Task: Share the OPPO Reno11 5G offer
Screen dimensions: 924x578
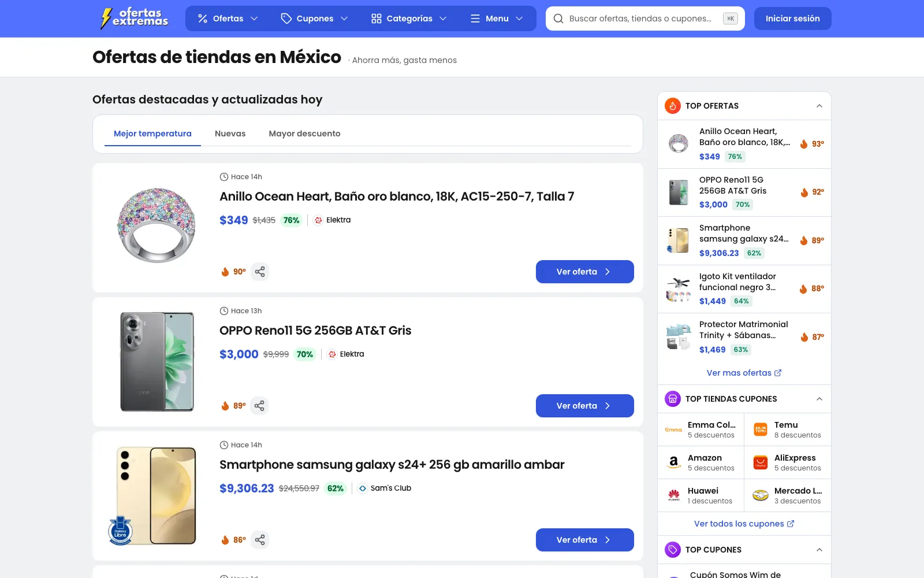Action: [x=259, y=406]
